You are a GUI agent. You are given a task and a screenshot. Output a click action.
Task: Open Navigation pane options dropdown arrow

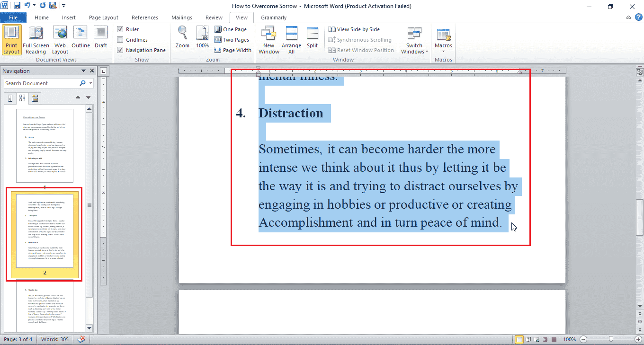(x=84, y=71)
